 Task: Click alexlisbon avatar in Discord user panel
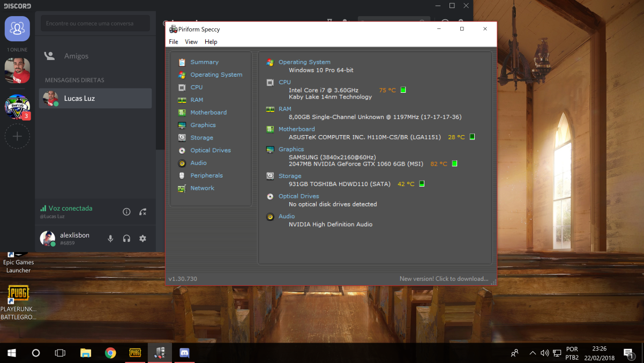48,239
